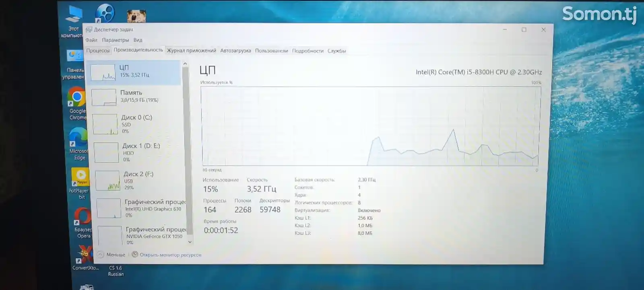Click the 59748 Дескрипторы count

270,210
